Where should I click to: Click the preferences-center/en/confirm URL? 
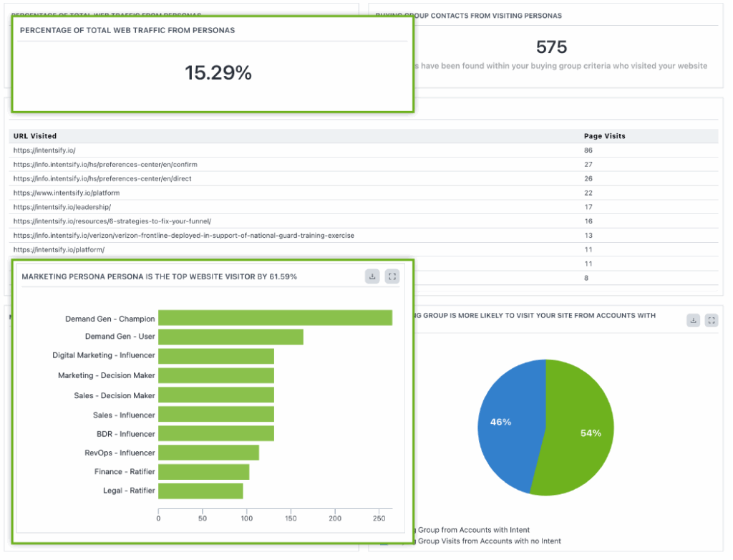[105, 165]
